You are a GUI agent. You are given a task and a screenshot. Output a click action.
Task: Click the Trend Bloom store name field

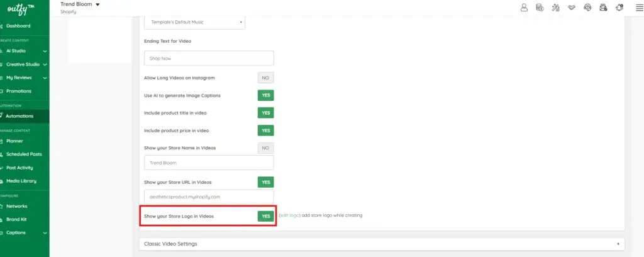tap(209, 163)
